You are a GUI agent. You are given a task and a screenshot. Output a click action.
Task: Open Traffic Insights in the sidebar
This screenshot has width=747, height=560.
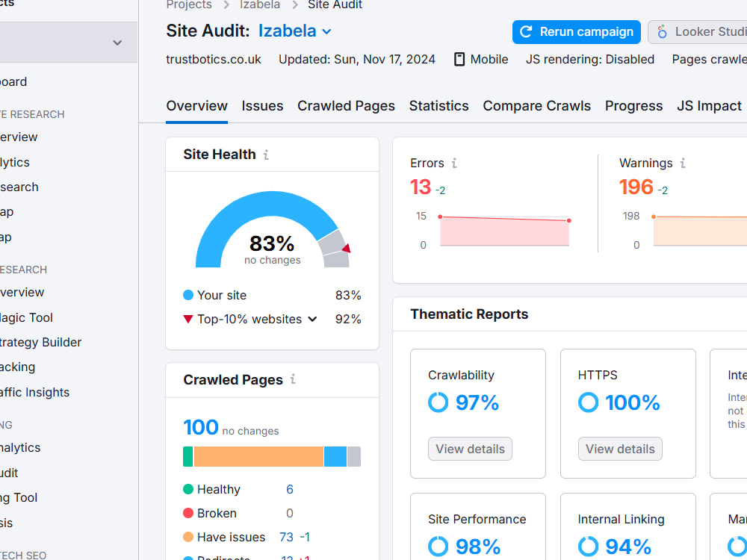34,393
